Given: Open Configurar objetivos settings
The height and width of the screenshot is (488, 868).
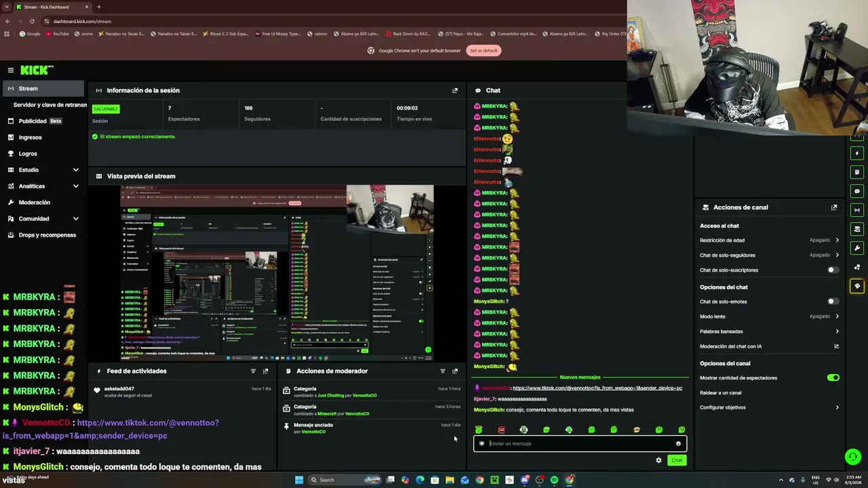Looking at the screenshot, I should click(770, 407).
